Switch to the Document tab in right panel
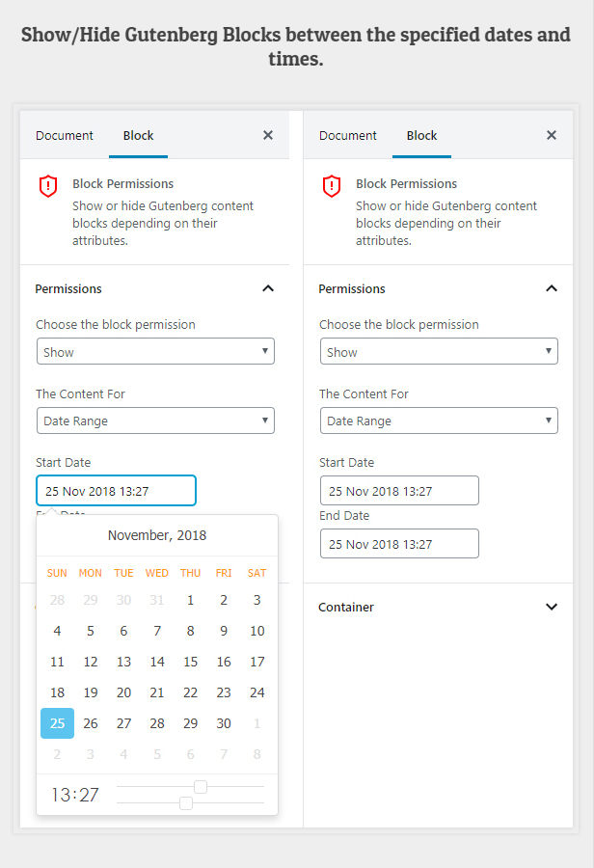 [348, 135]
